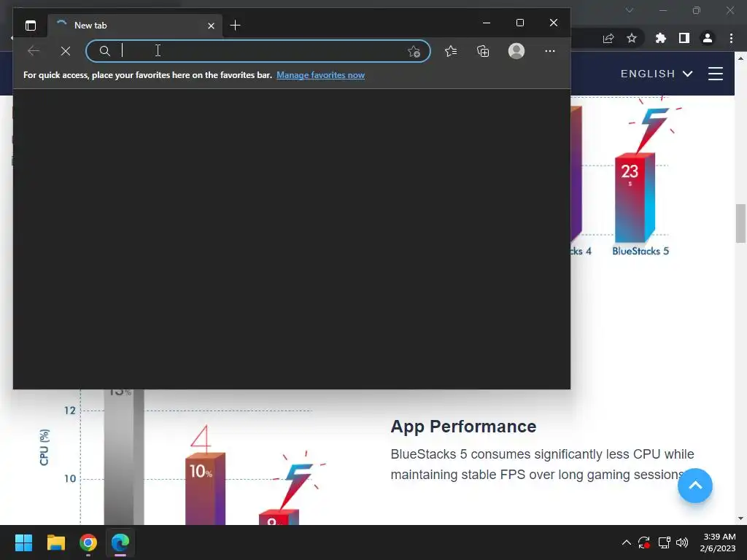Open the Edge profile avatar

(516, 51)
